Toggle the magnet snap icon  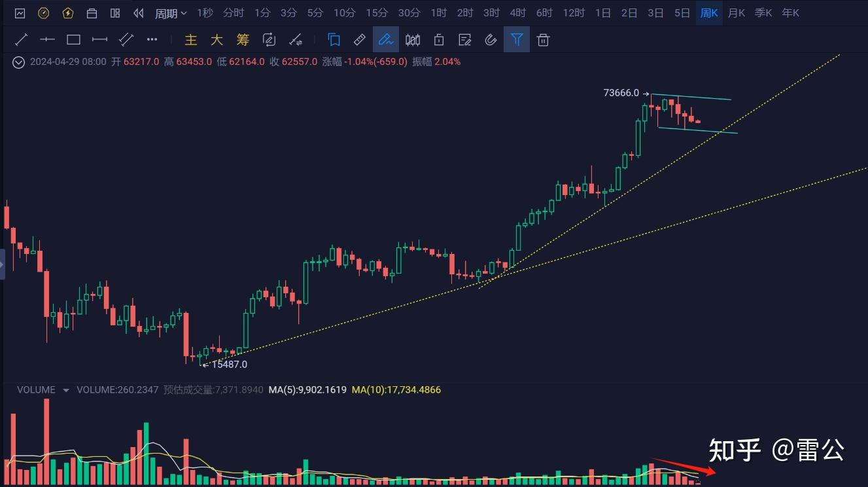click(x=491, y=40)
